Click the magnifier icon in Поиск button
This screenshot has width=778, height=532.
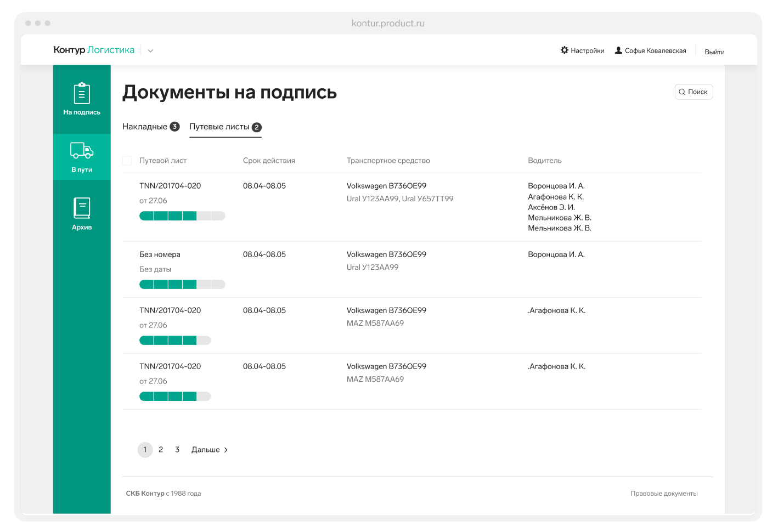pyautogui.click(x=682, y=92)
